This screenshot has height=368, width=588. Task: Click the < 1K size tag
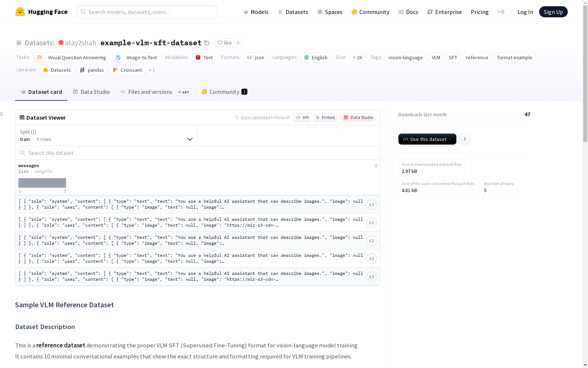coord(358,57)
